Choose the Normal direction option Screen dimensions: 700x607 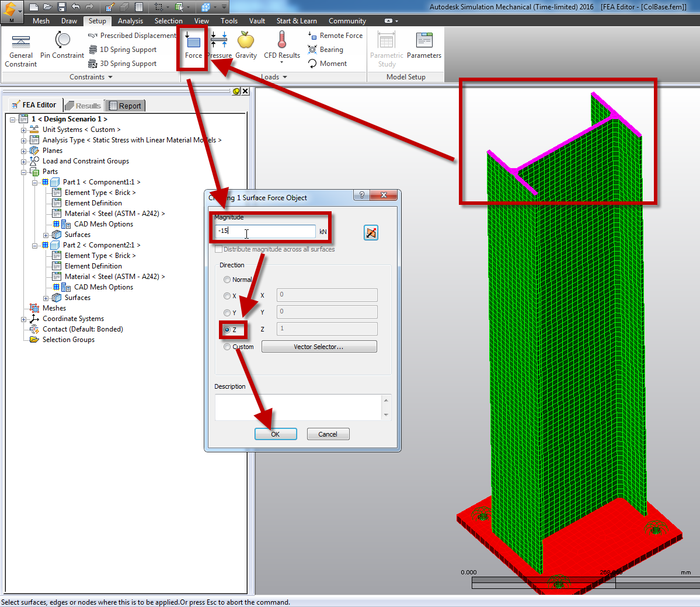click(227, 279)
